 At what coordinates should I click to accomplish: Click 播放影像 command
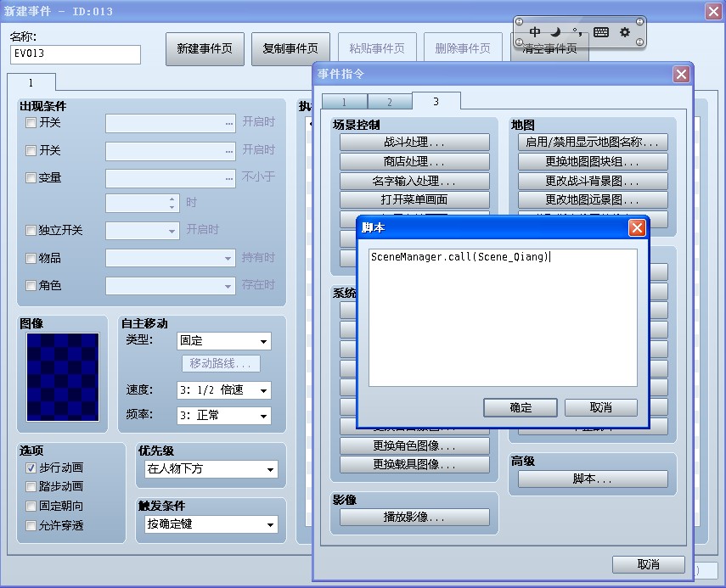(x=414, y=518)
